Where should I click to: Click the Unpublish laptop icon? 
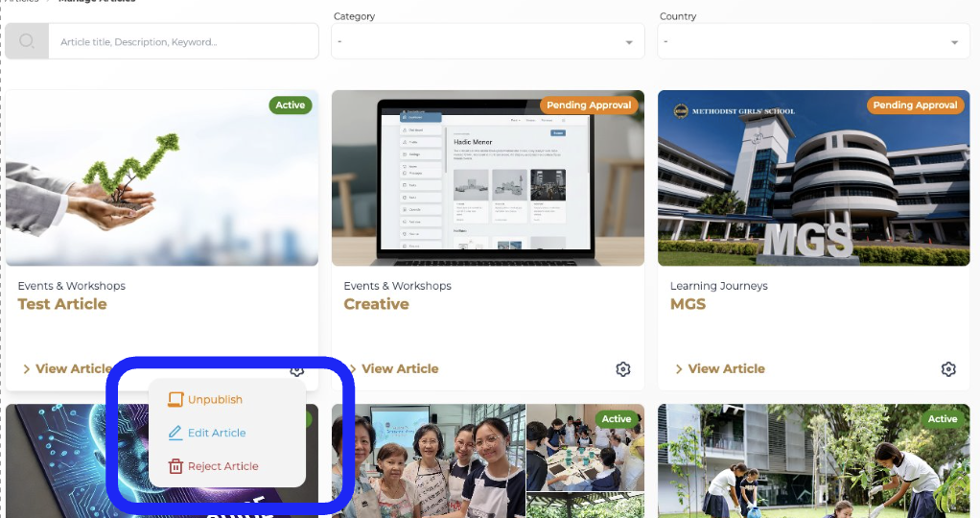click(175, 400)
